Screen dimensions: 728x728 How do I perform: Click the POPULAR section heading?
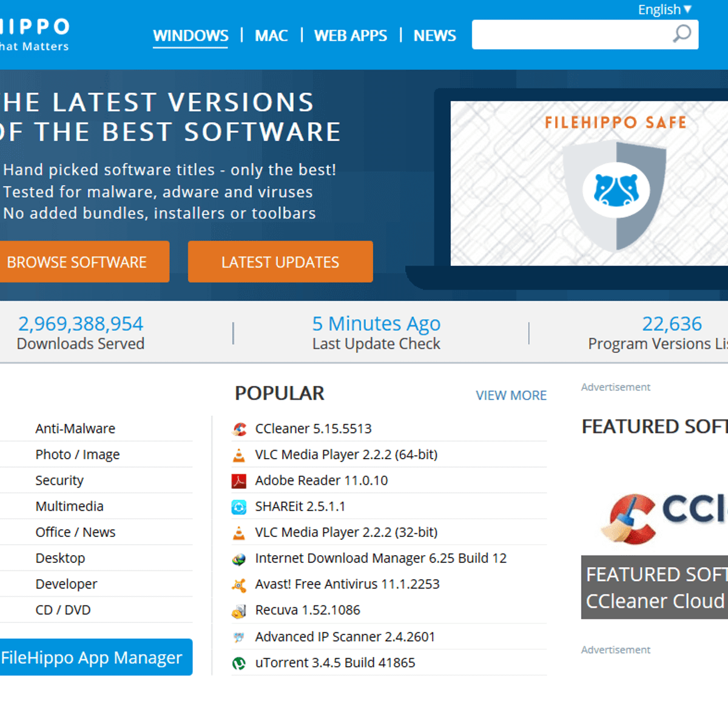(x=280, y=393)
